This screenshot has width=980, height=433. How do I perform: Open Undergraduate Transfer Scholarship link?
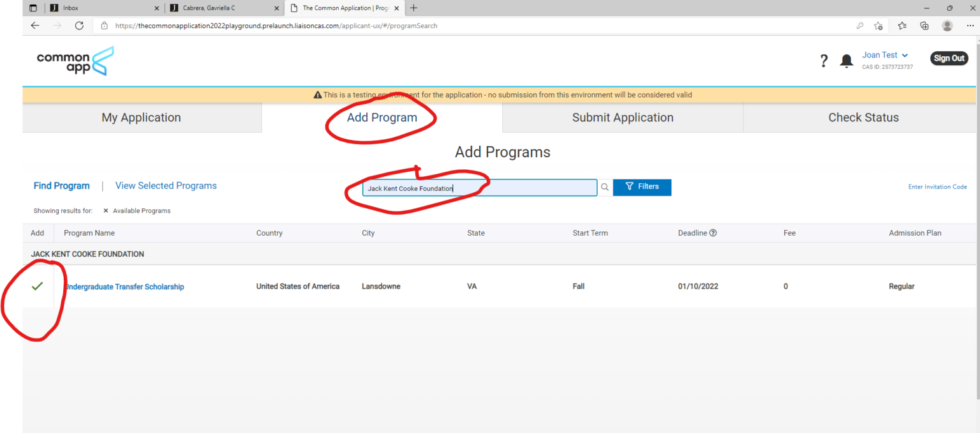[125, 287]
